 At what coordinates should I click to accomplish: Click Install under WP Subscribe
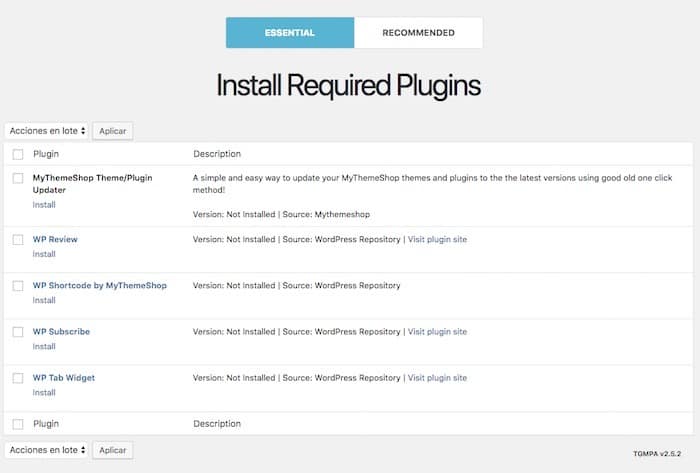click(x=44, y=346)
